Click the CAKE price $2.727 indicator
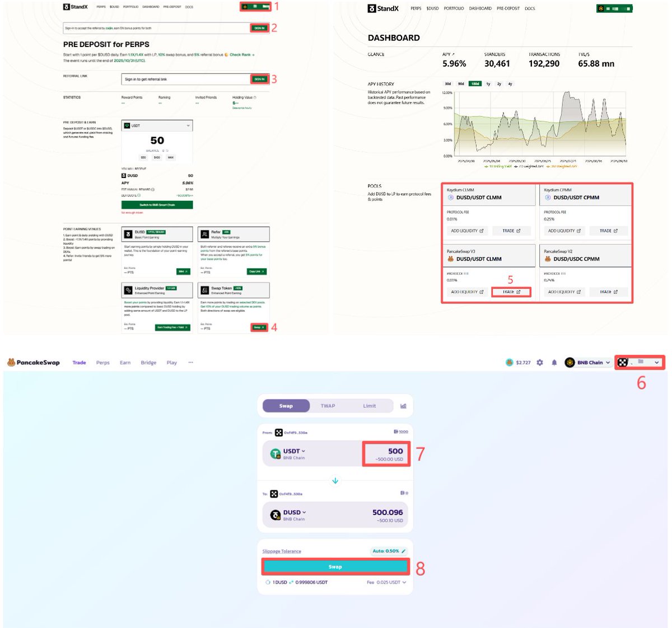The image size is (672, 628). 518,363
